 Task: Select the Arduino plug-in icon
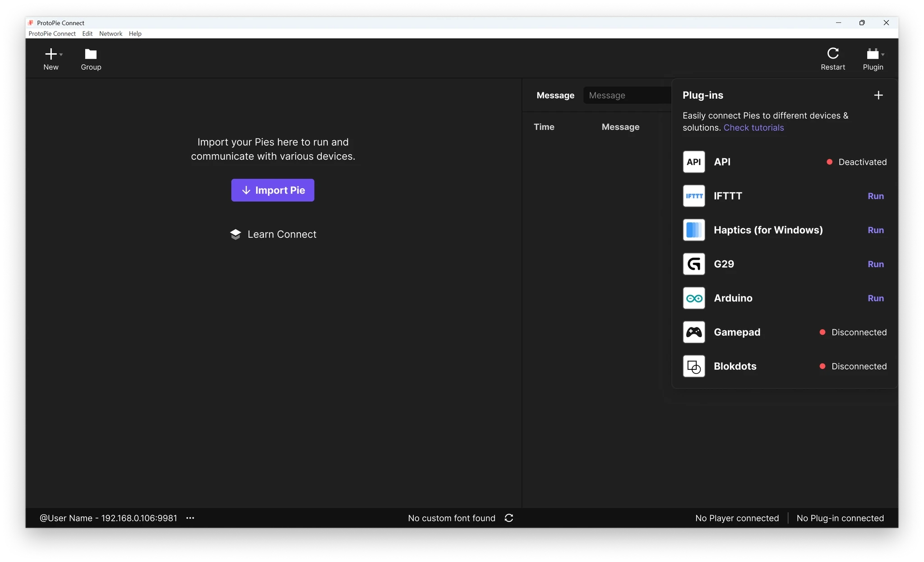[x=694, y=298]
